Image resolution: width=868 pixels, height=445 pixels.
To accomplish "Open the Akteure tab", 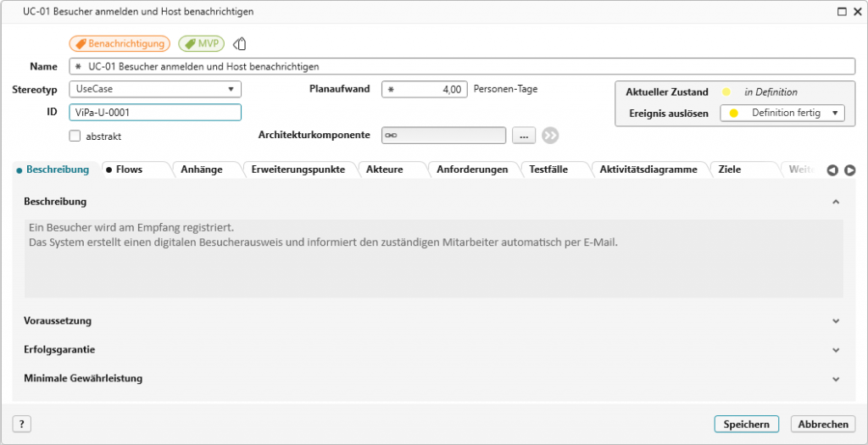I will [x=384, y=170].
